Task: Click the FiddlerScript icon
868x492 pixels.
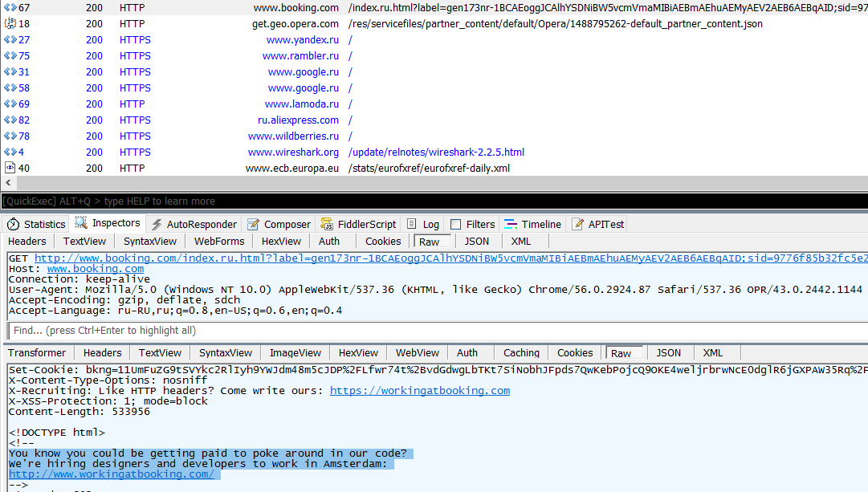Action: point(327,225)
